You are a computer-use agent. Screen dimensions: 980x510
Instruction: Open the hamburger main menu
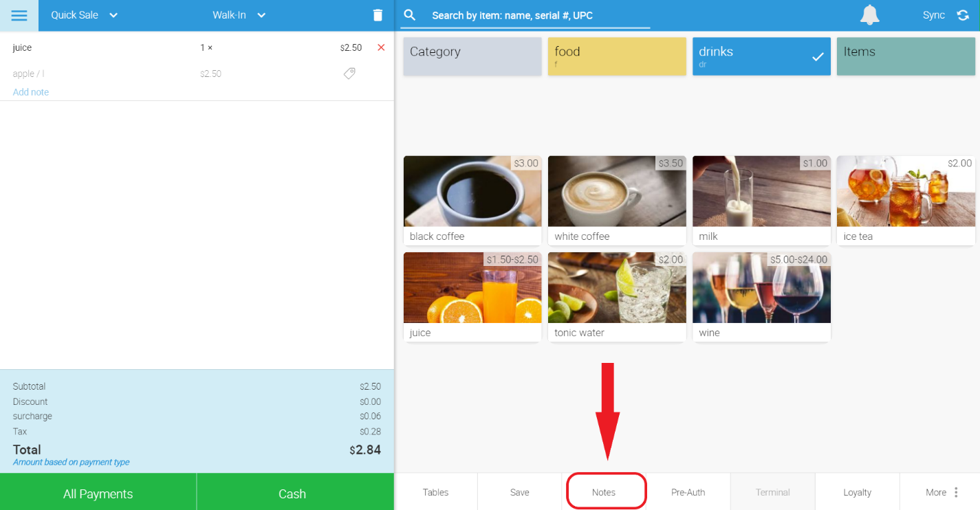pyautogui.click(x=19, y=15)
